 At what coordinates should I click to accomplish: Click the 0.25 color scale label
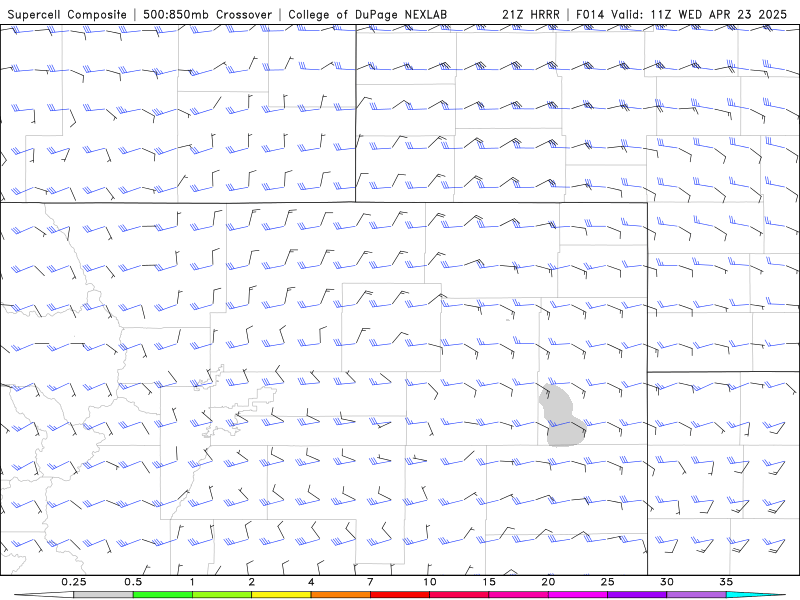click(x=74, y=582)
